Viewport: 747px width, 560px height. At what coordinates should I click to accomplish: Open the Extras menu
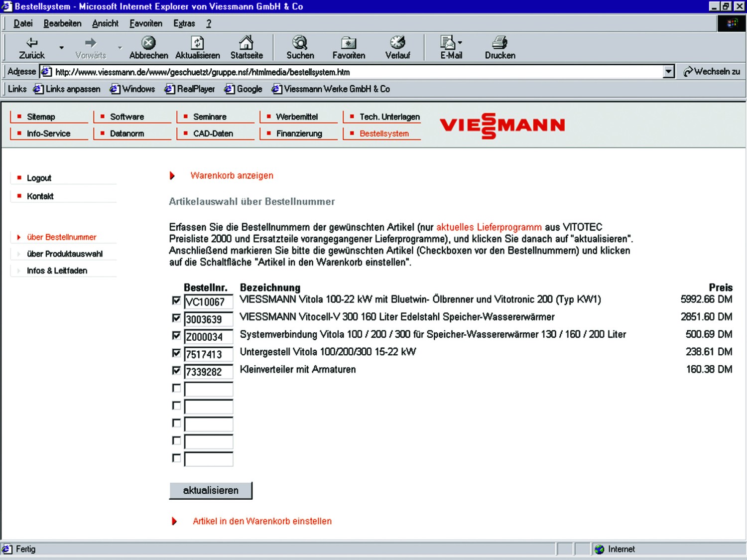[184, 23]
